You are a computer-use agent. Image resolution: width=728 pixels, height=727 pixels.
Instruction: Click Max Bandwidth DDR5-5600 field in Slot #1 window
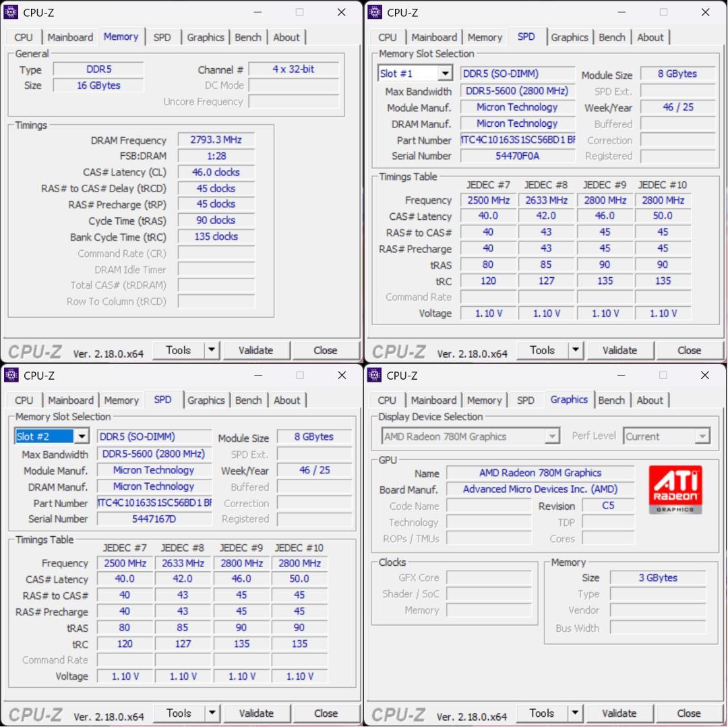click(x=518, y=91)
